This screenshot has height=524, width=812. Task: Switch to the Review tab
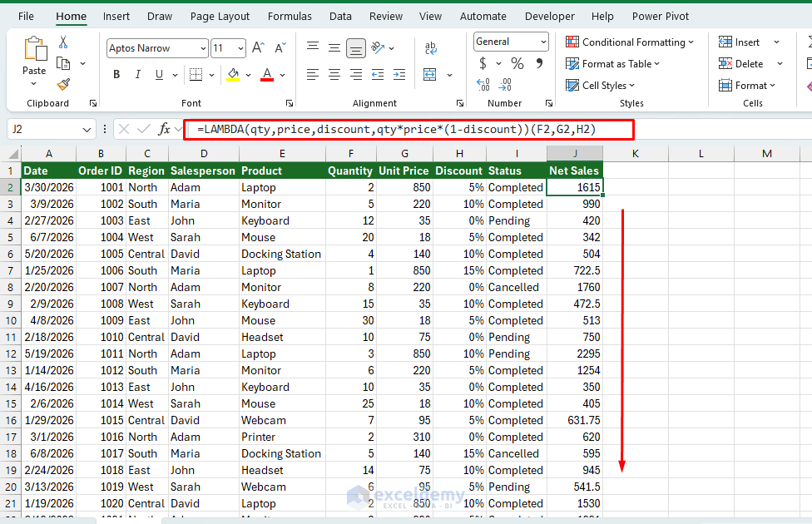[x=386, y=16]
